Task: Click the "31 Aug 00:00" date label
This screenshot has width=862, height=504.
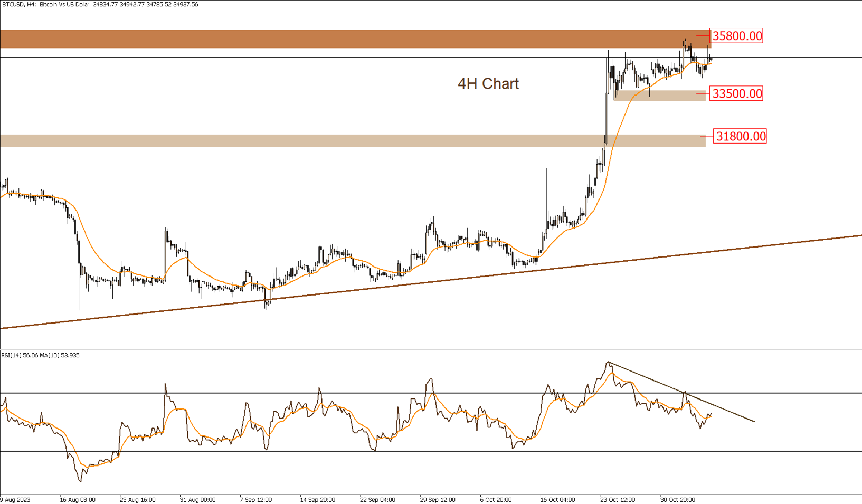Action: (x=197, y=499)
